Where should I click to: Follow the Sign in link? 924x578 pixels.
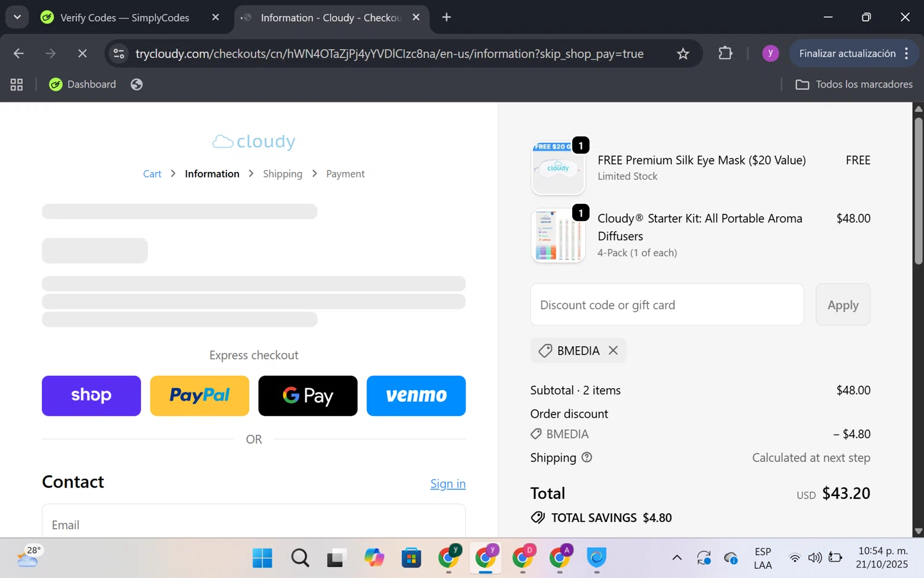click(448, 484)
